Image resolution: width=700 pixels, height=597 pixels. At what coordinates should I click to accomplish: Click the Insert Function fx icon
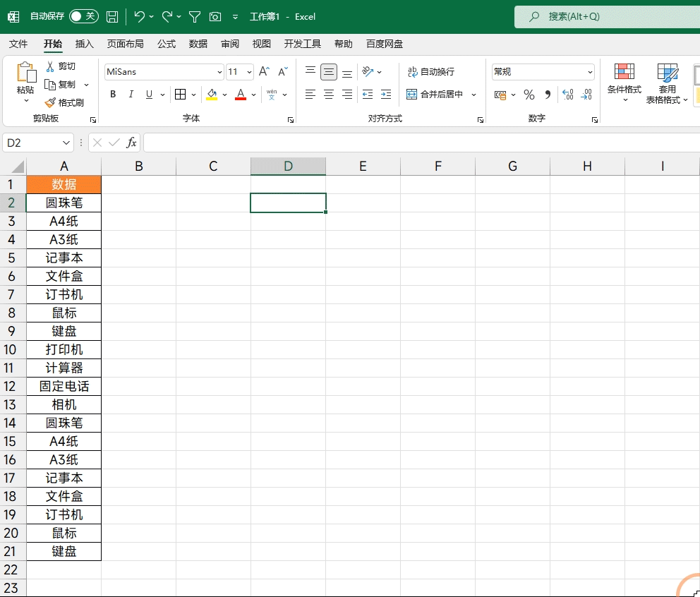pyautogui.click(x=131, y=143)
